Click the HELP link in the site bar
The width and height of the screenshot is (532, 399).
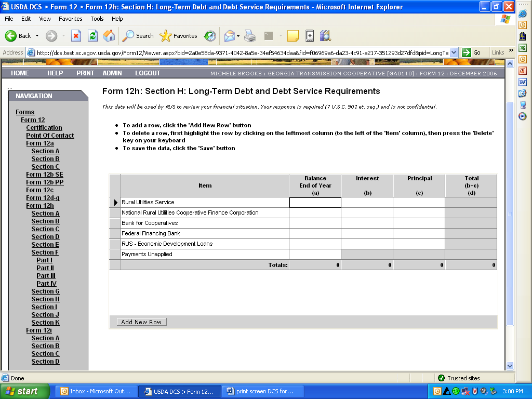tap(55, 73)
